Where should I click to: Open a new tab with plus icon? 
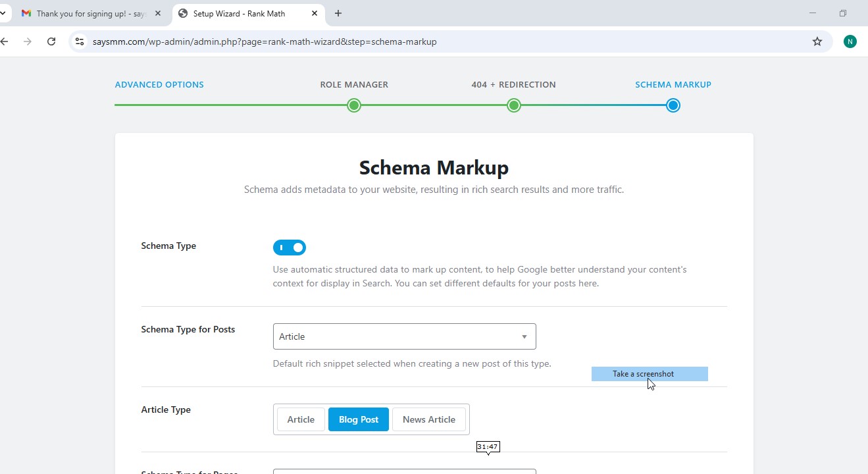click(338, 13)
